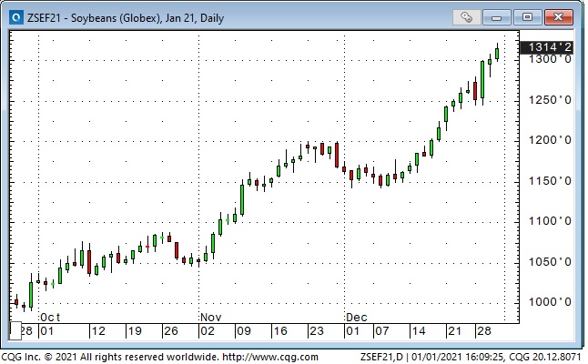Image resolution: width=588 pixels, height=364 pixels.
Task: Click the chain link icon in title bar
Action: 467,17
